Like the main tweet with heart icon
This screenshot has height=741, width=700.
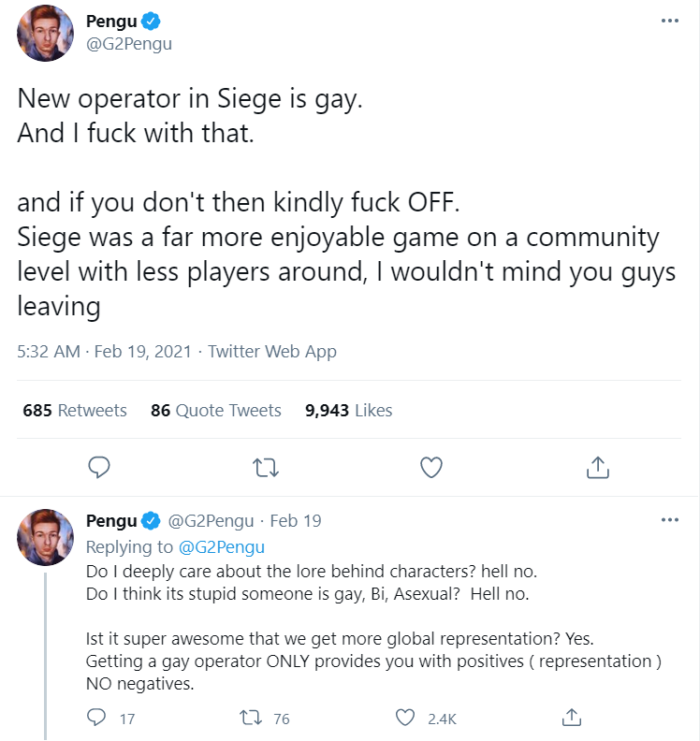coord(430,466)
